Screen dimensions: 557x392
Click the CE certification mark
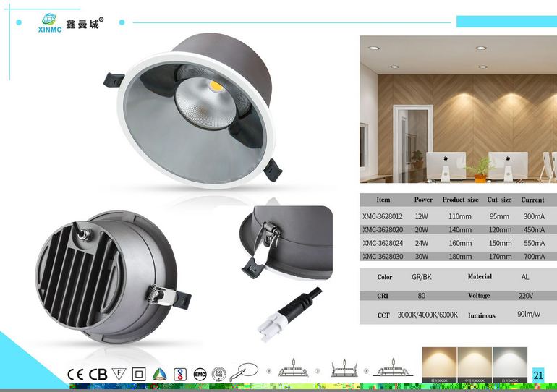(76, 374)
